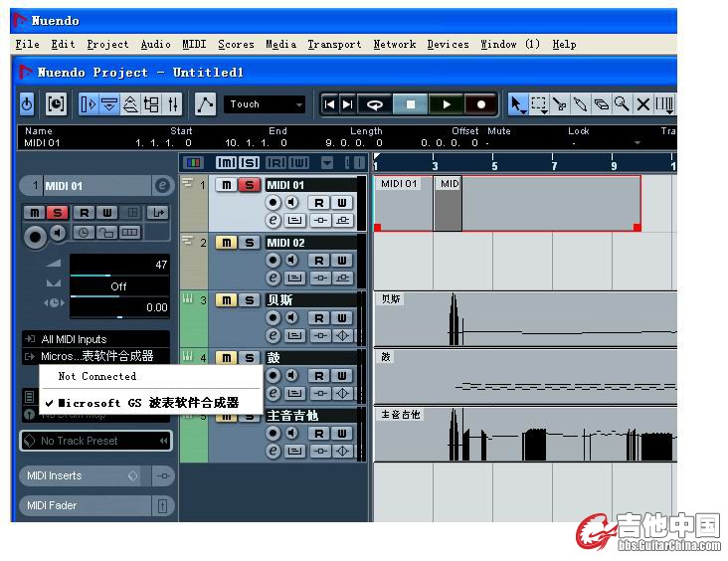Viewport: 728px width, 561px height.
Task: Solo the MIDI 02 track
Action: click(250, 243)
